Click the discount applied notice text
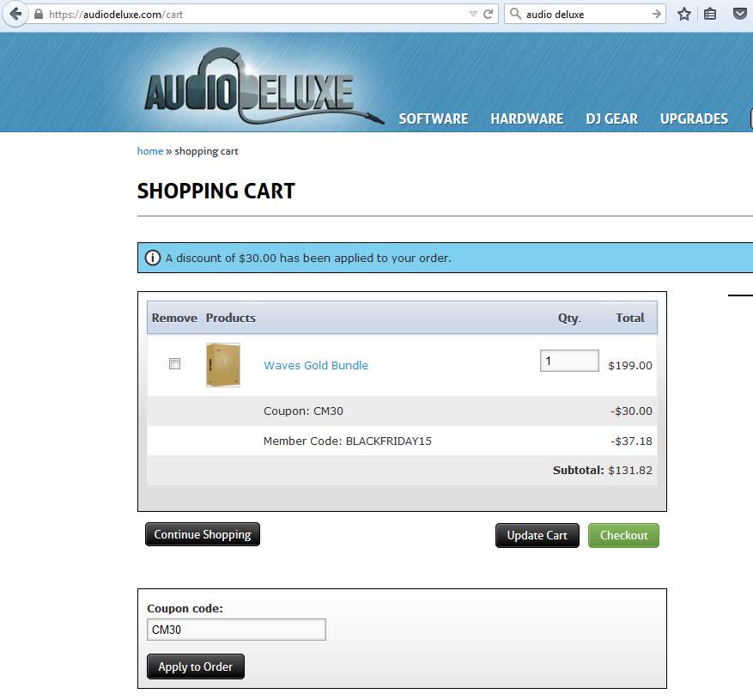This screenshot has width=753, height=700. point(308,258)
